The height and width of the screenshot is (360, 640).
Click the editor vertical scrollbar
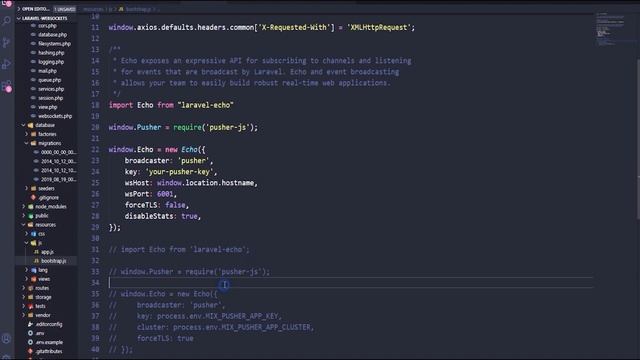(x=638, y=139)
